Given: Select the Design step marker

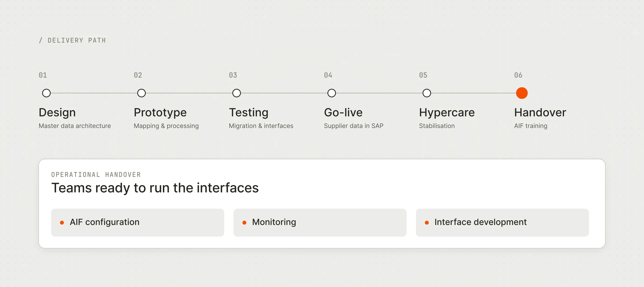Looking at the screenshot, I should tap(46, 93).
